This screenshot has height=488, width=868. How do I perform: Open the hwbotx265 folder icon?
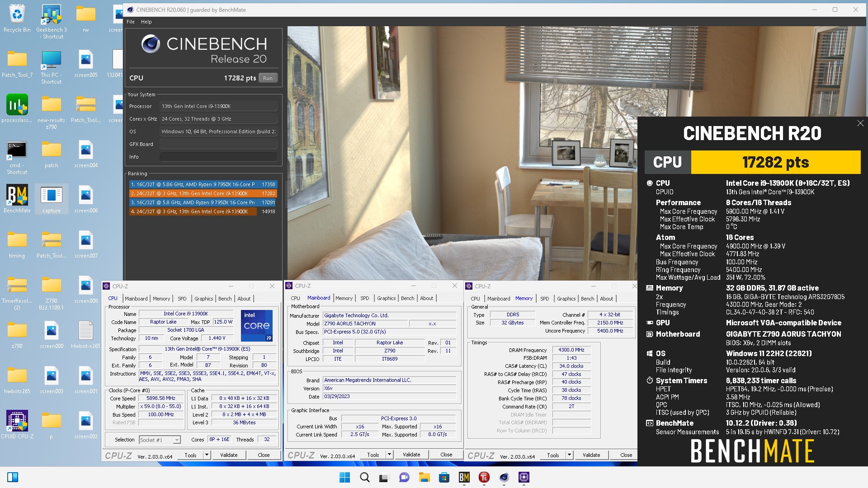[17, 380]
